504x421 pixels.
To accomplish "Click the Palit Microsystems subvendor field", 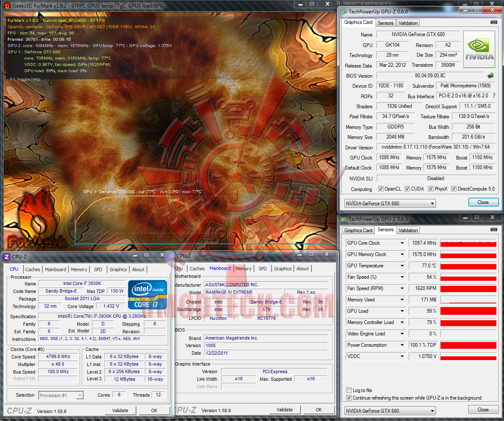I will click(x=466, y=86).
